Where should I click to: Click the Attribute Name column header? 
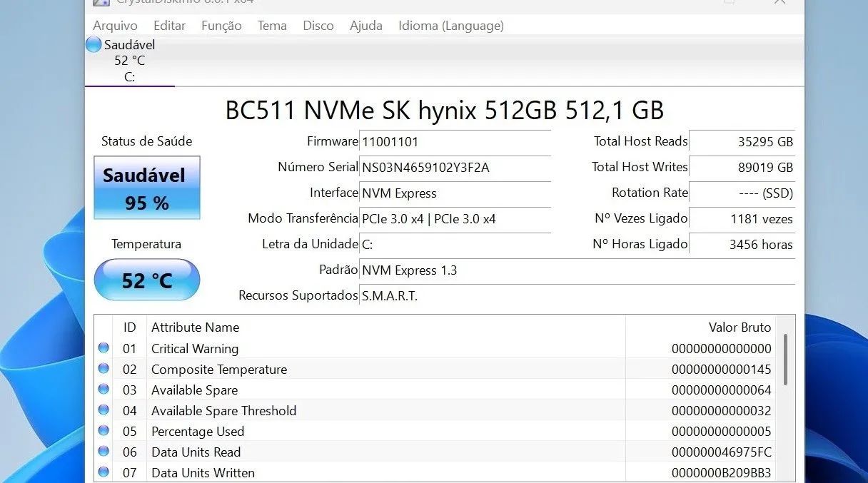click(385, 327)
